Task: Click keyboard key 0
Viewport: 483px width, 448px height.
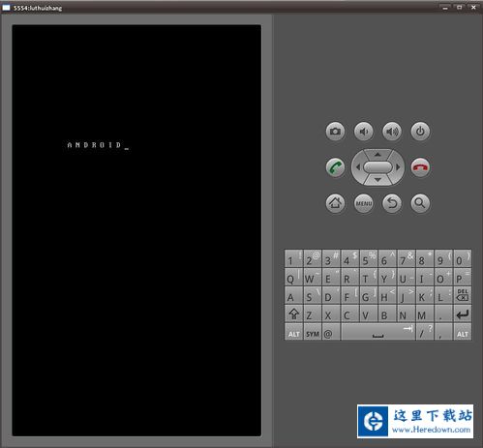Action: coord(462,258)
